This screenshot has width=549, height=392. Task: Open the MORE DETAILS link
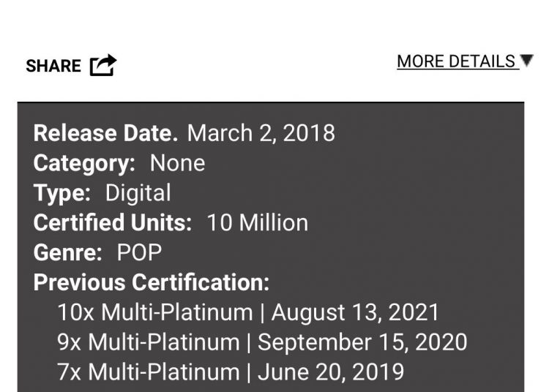coord(456,61)
